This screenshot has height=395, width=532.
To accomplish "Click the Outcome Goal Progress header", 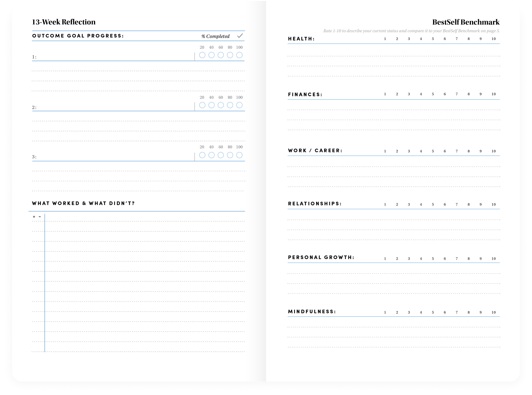I will pos(78,36).
